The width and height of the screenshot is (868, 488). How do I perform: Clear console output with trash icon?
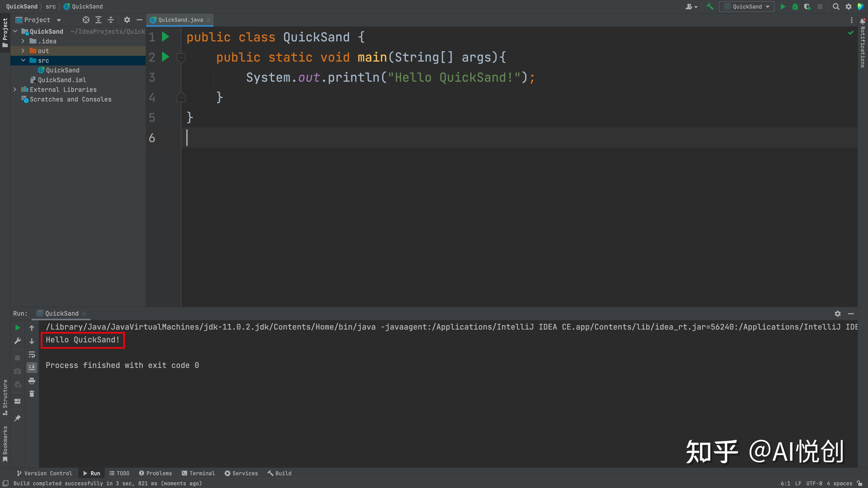click(32, 394)
